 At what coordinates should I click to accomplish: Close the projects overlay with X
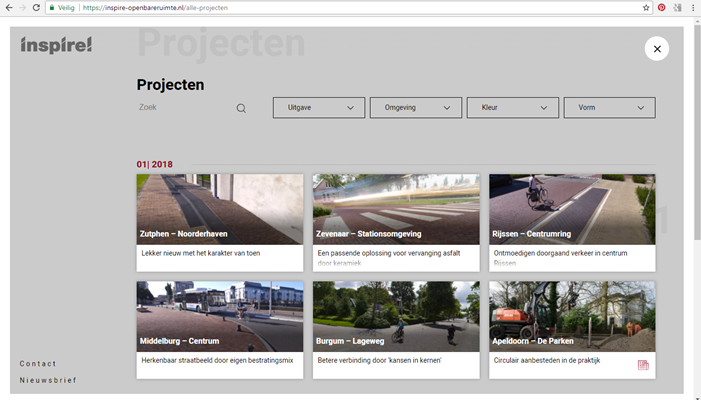tap(656, 49)
